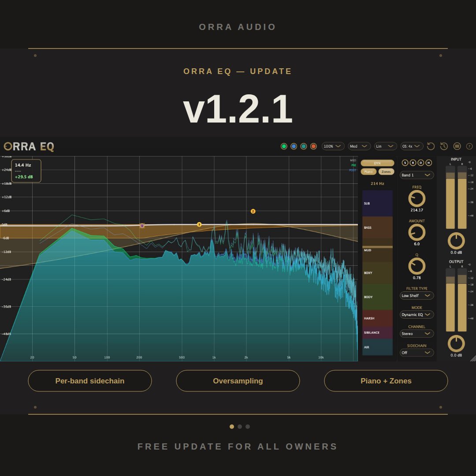Go to the second carousel page dot

point(240,427)
